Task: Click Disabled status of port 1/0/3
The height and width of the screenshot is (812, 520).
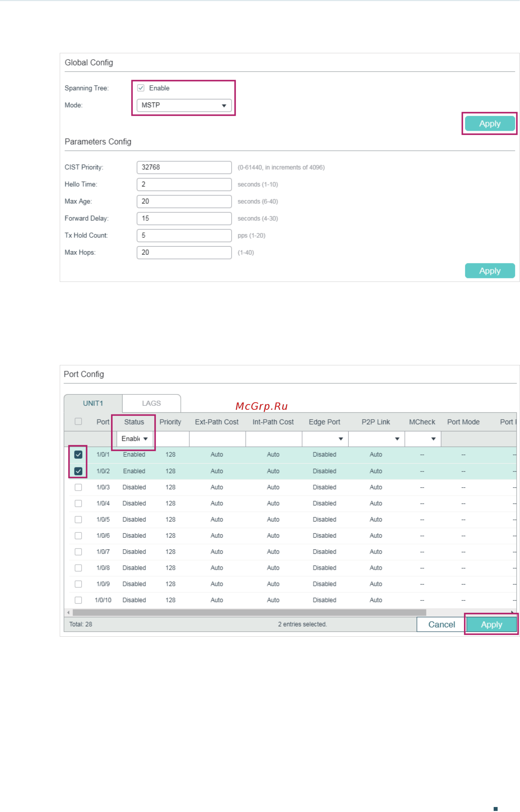Action: pyautogui.click(x=134, y=488)
